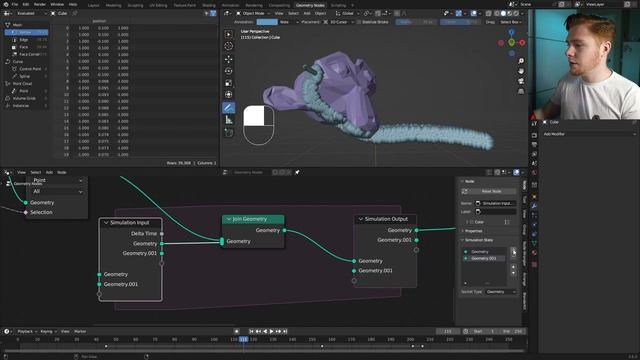
Task: Click the viewport zoom magnifier icon
Action: click(x=521, y=61)
